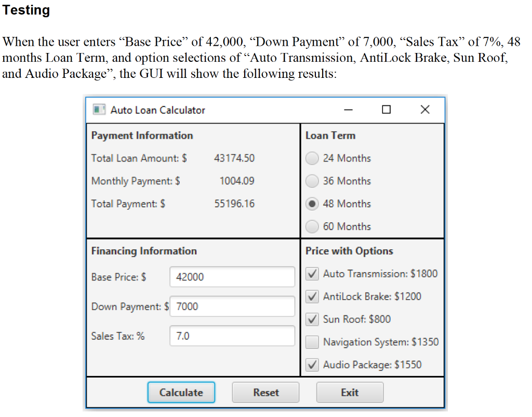This screenshot has width=532, height=417.
Task: Click the Down Payment input field
Action: coord(232,306)
